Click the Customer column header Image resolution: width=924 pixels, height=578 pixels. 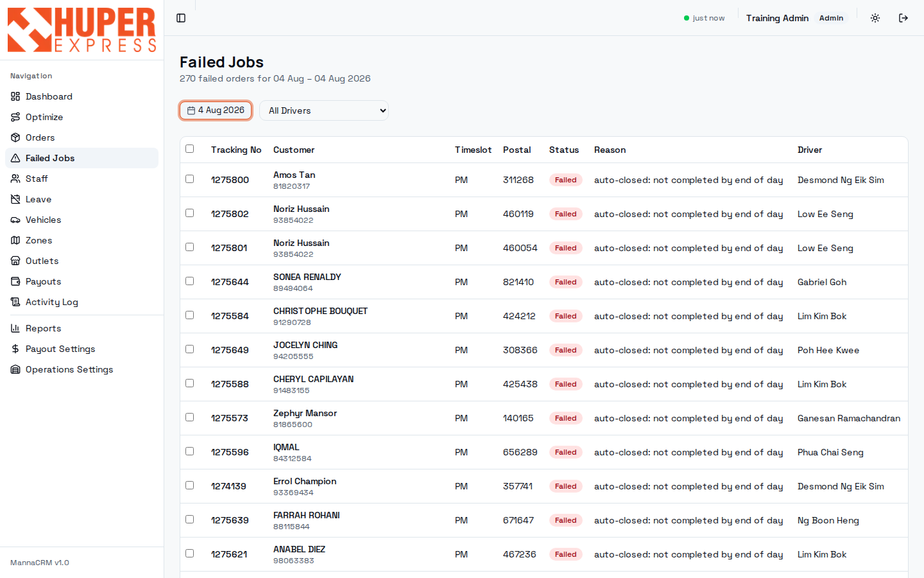click(294, 150)
